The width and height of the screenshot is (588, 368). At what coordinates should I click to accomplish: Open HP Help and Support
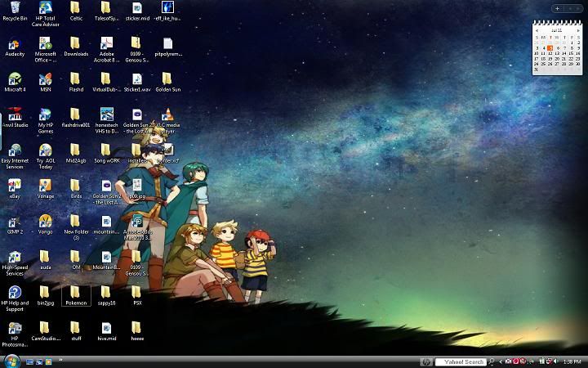[x=15, y=299]
